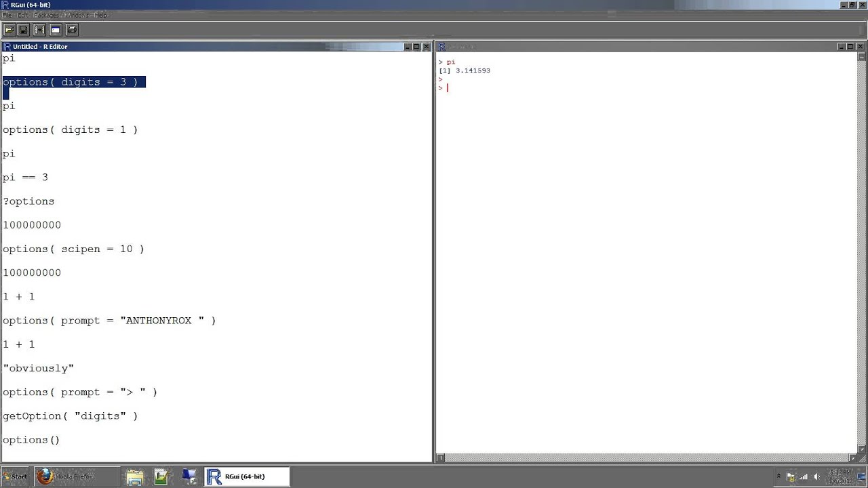This screenshot has height=488, width=868.
Task: Click the ?options line in editor
Action: pyautogui.click(x=28, y=201)
